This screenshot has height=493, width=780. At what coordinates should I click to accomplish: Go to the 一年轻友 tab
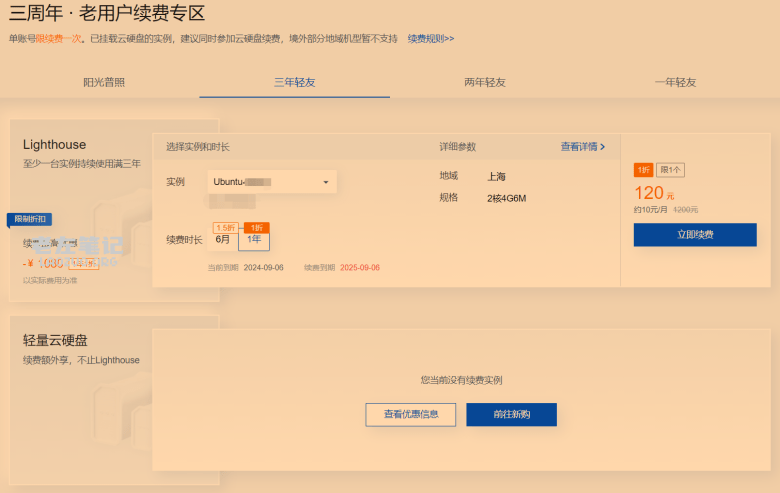675,82
